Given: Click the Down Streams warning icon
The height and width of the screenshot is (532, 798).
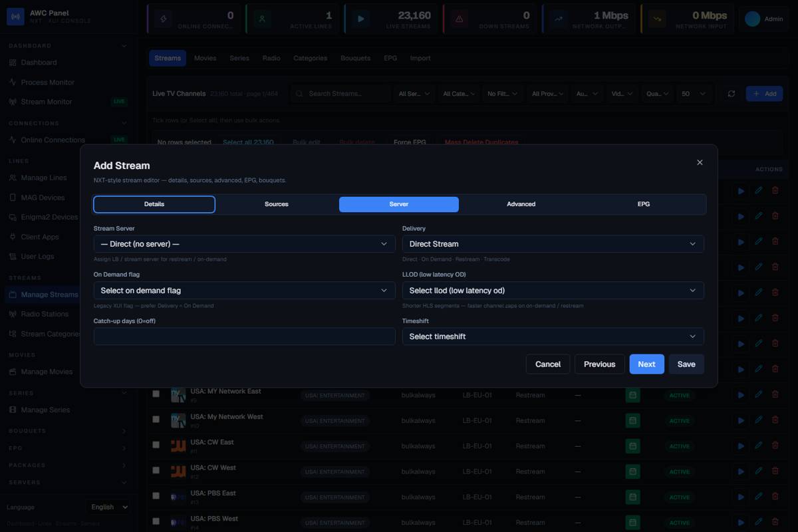Looking at the screenshot, I should click(460, 19).
